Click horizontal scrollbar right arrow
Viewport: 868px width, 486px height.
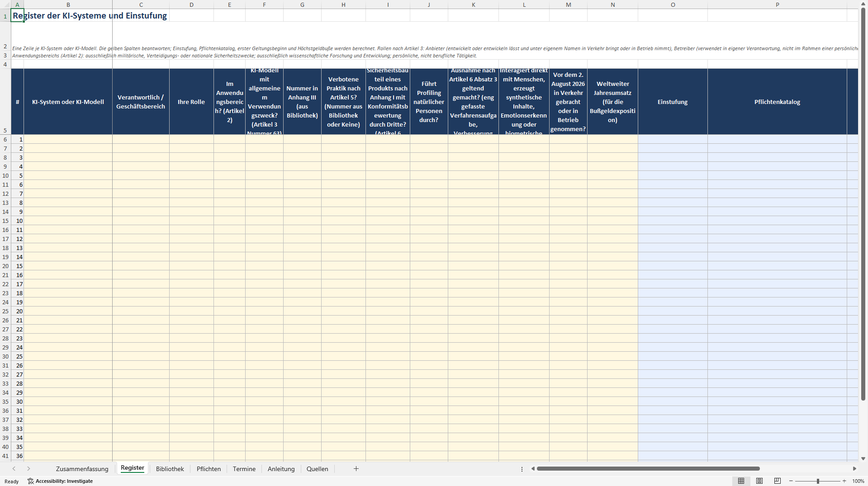[854, 469]
